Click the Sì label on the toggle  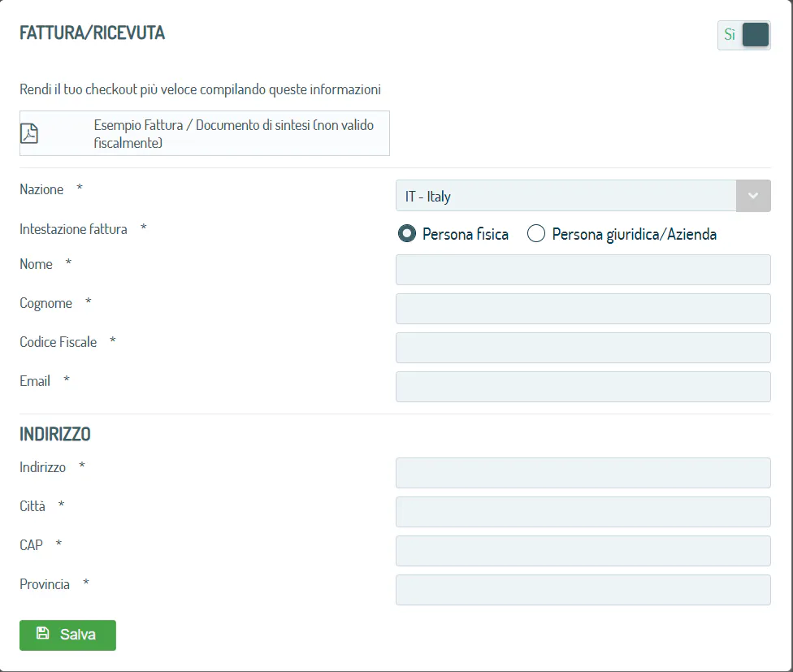pyautogui.click(x=730, y=34)
